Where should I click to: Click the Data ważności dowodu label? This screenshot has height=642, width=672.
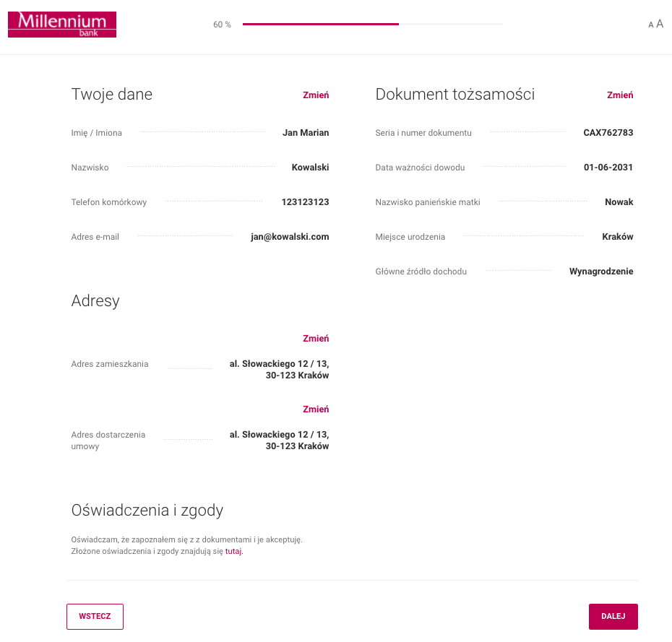420,168
